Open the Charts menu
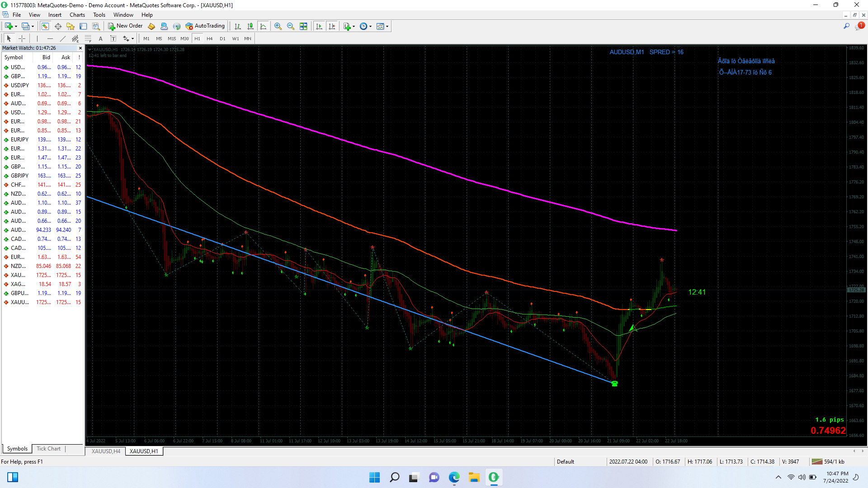 point(77,15)
